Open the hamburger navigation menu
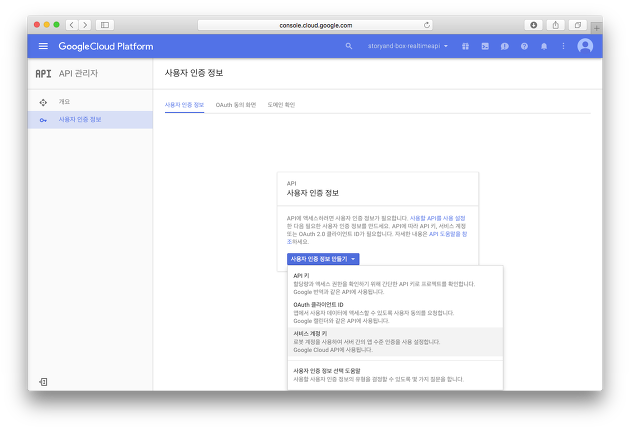 (43, 46)
